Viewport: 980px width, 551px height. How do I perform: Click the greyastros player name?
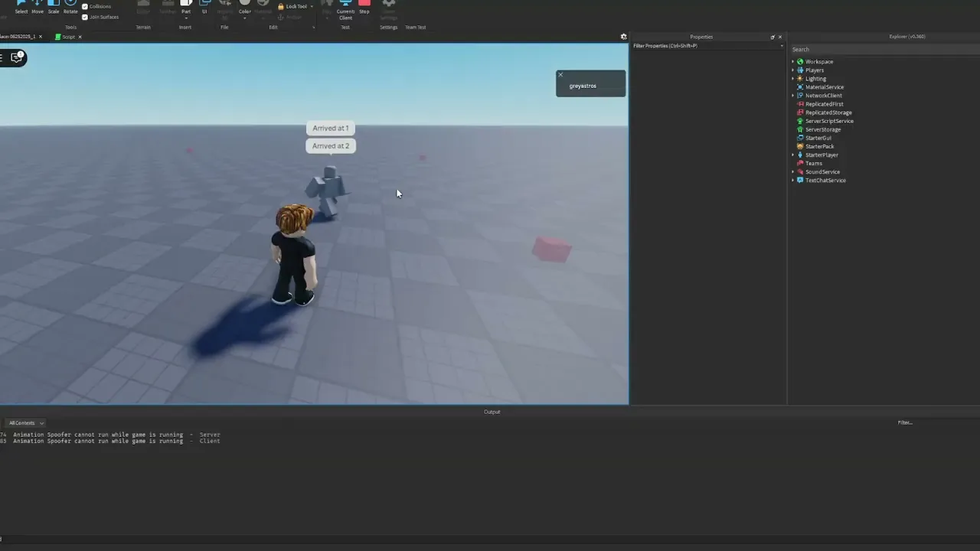(x=583, y=86)
